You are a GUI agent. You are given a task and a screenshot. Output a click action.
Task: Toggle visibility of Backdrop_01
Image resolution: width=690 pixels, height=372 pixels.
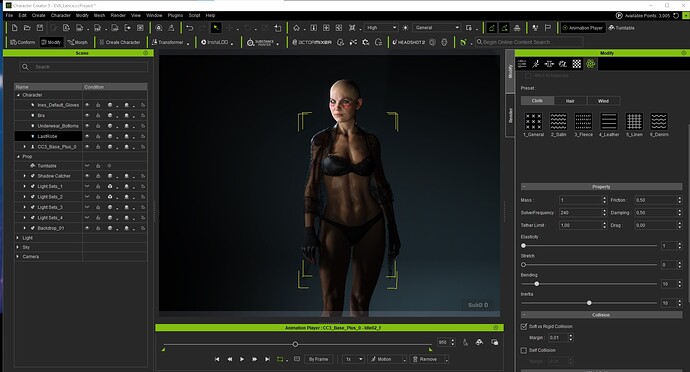tap(87, 228)
